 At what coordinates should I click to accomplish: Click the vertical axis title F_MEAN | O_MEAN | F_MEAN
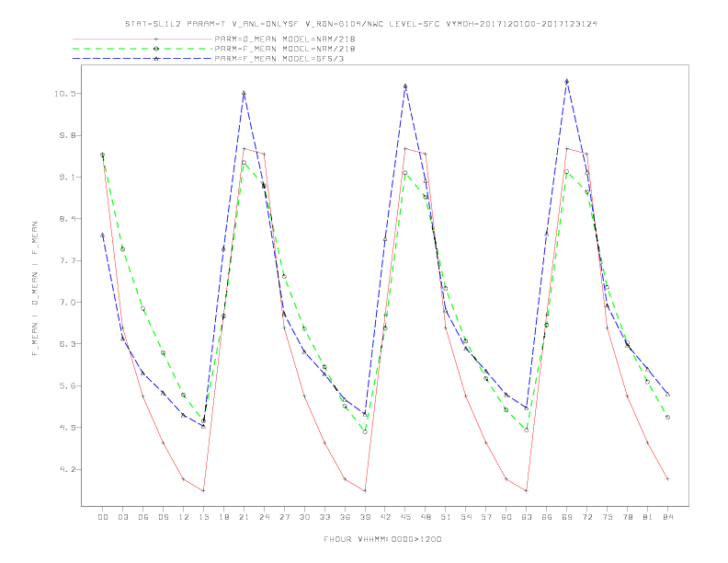pyautogui.click(x=35, y=289)
